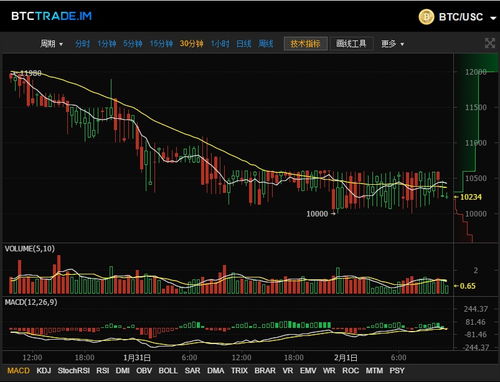500x382 pixels.
Task: Open the BTC/USC pair dropdown arrow
Action: 493,18
